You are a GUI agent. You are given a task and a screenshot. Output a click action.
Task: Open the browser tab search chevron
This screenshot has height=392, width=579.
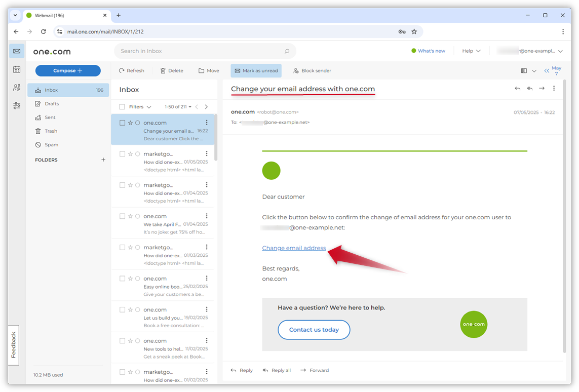[x=15, y=16]
